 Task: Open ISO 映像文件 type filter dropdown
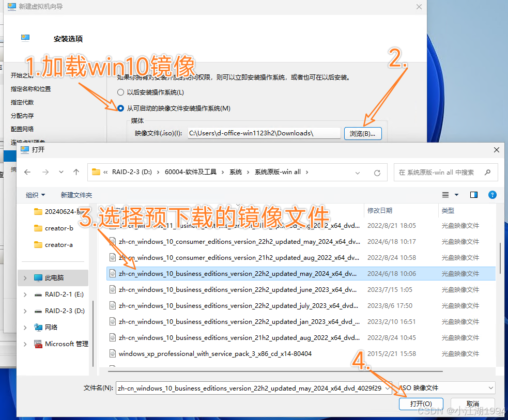pyautogui.click(x=447, y=388)
